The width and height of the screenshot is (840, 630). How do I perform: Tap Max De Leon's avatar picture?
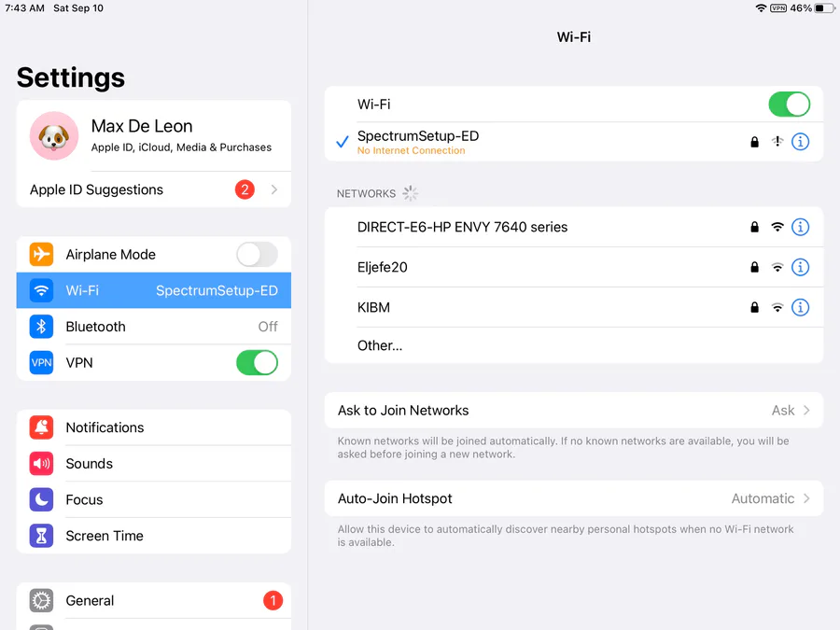pyautogui.click(x=54, y=136)
